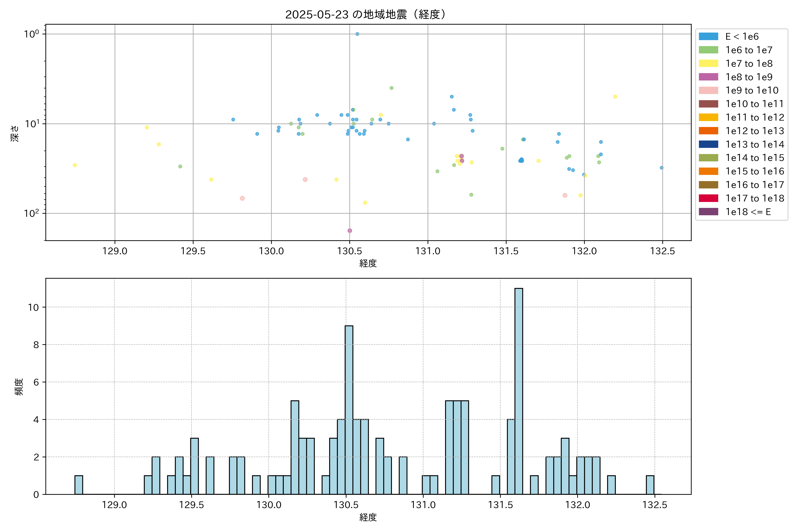Click the scatter point at depth 10^0
The height and width of the screenshot is (532, 798).
point(357,34)
